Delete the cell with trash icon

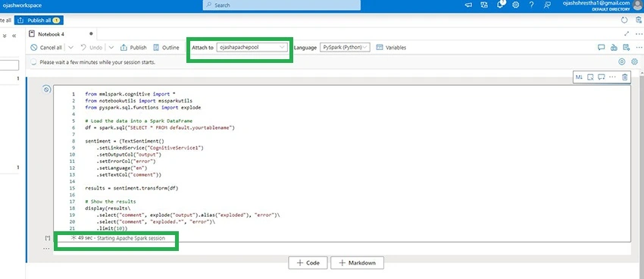(625, 77)
